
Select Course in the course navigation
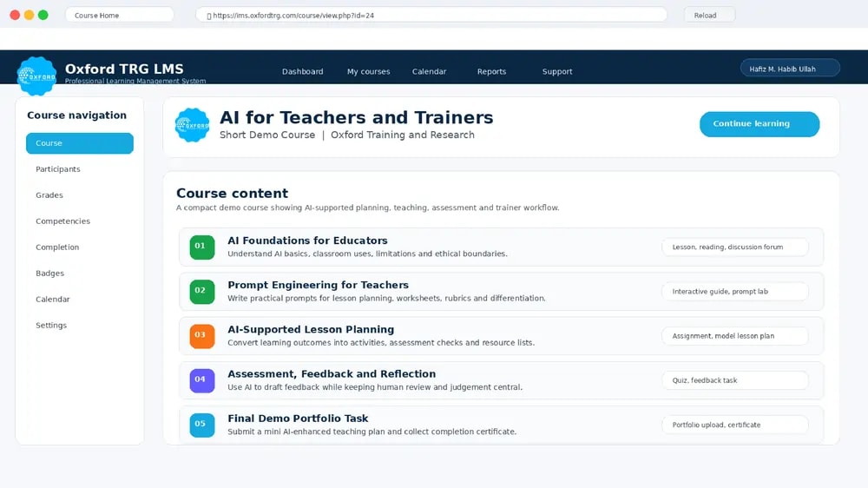tap(80, 143)
